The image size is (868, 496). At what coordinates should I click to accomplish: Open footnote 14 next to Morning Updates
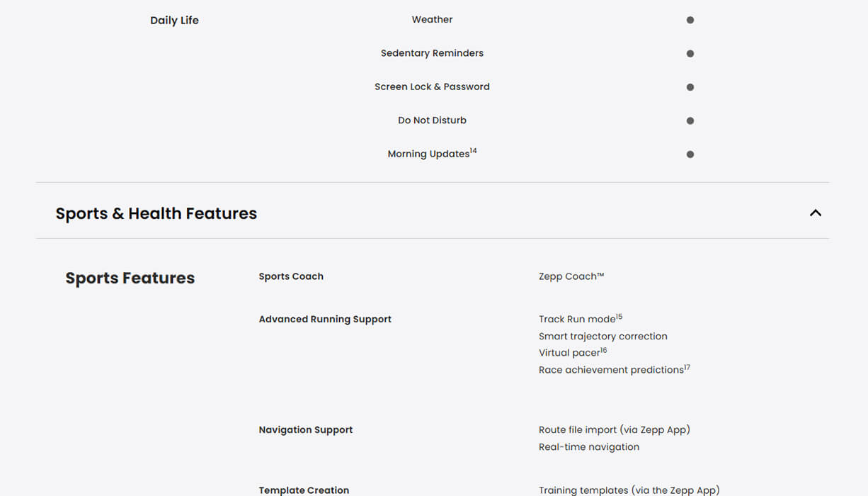474,150
